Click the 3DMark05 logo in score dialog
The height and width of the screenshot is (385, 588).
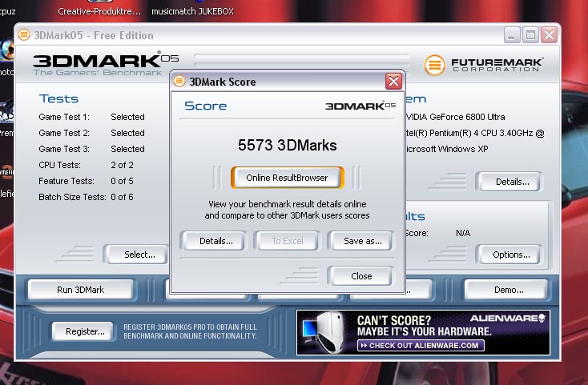pyautogui.click(x=360, y=106)
